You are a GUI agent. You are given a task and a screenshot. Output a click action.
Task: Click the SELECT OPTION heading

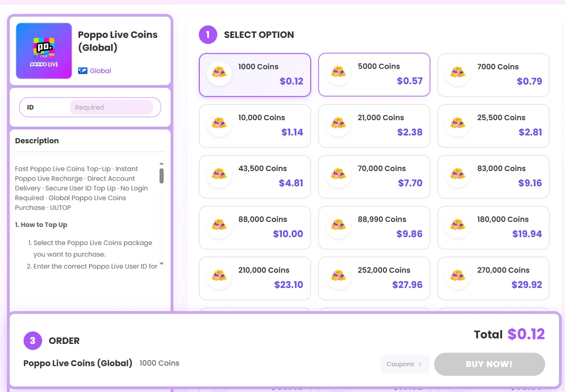259,35
